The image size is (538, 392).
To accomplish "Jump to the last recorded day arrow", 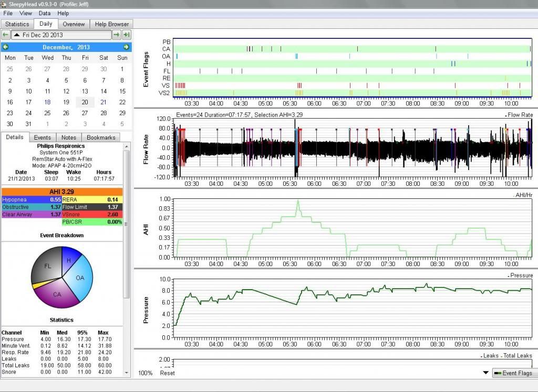I will [x=127, y=35].
